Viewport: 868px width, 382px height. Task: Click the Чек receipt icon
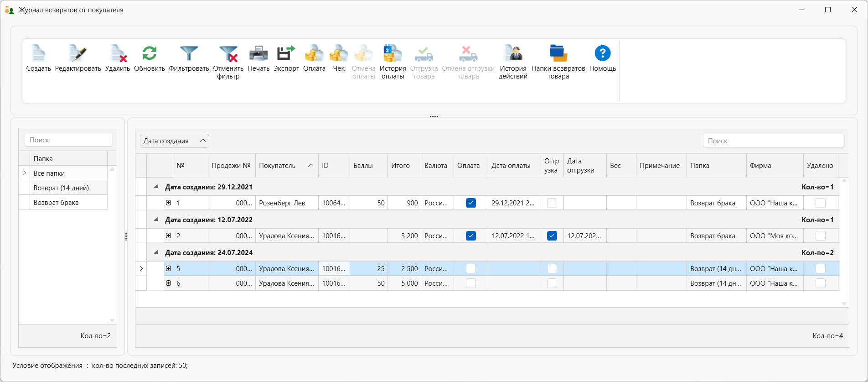(339, 53)
